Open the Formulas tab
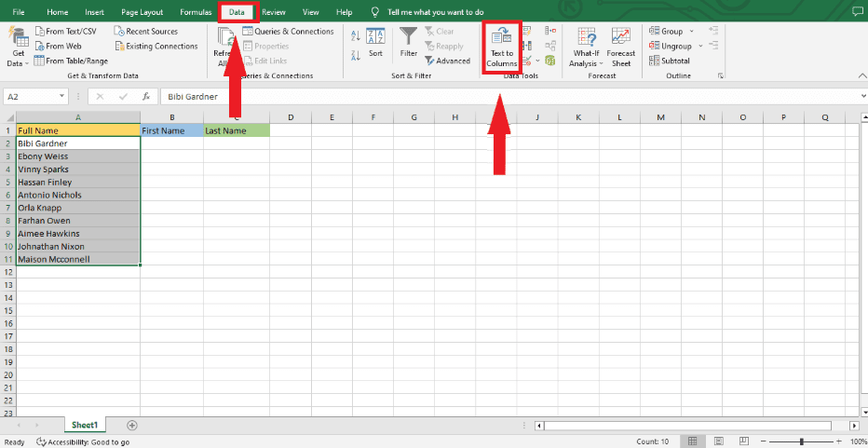Image resolution: width=868 pixels, height=448 pixels. tap(196, 11)
